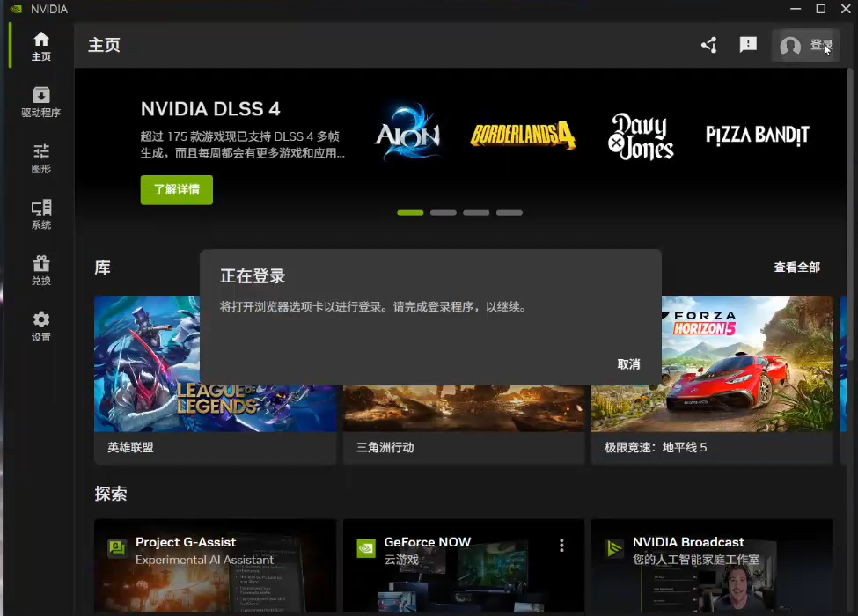Click 查看全部 to view the full library
This screenshot has height=616, width=858.
click(x=796, y=268)
